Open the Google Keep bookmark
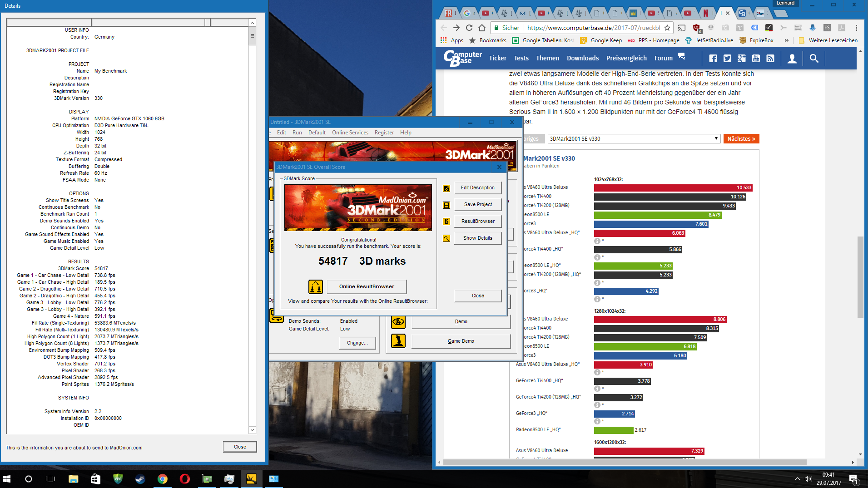The height and width of the screenshot is (488, 868). pos(601,40)
